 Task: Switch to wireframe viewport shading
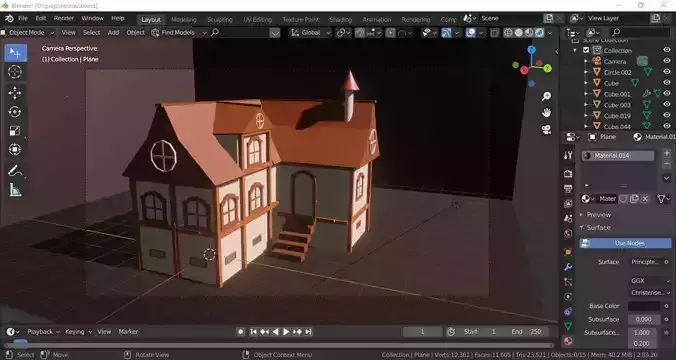click(x=508, y=33)
